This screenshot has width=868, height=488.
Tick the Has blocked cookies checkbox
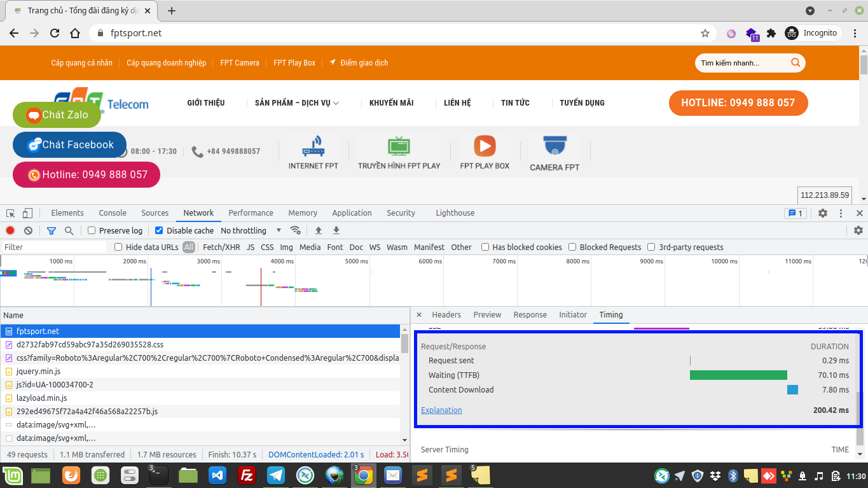(485, 247)
